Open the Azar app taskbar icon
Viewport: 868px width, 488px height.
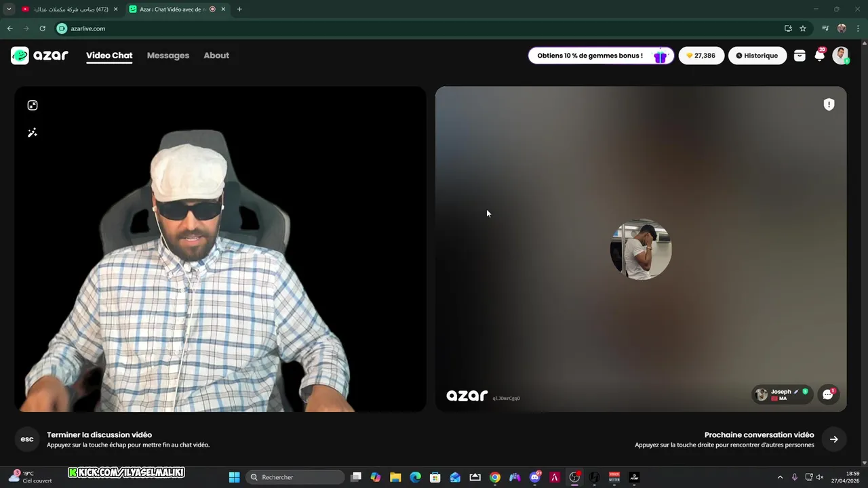pyautogui.click(x=634, y=477)
